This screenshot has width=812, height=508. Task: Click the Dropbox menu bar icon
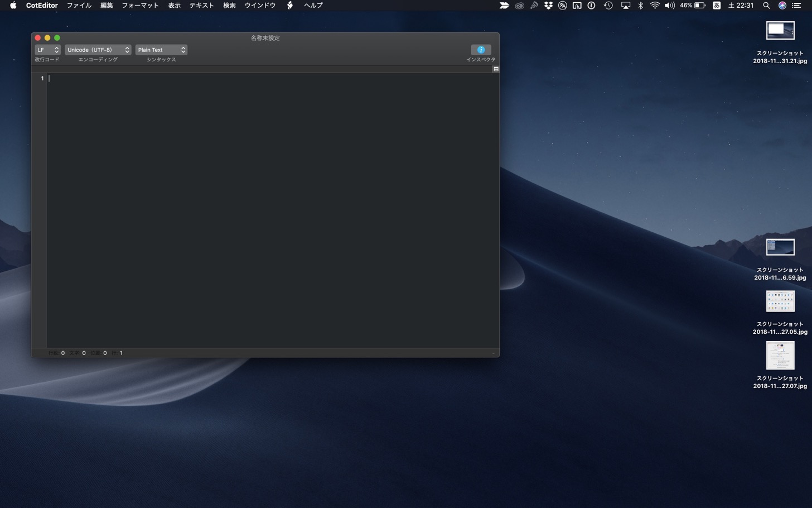click(x=548, y=5)
